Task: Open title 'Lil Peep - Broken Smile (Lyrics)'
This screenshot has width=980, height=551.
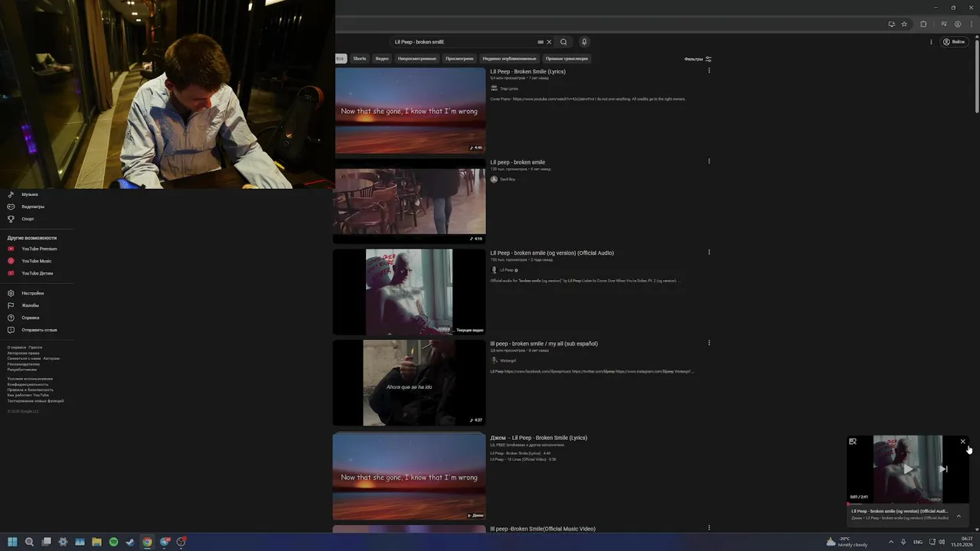Action: pyautogui.click(x=528, y=71)
